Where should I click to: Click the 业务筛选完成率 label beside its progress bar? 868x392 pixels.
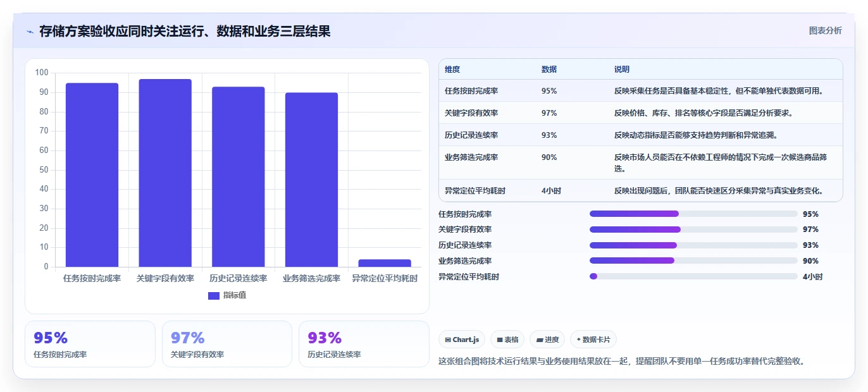point(465,261)
